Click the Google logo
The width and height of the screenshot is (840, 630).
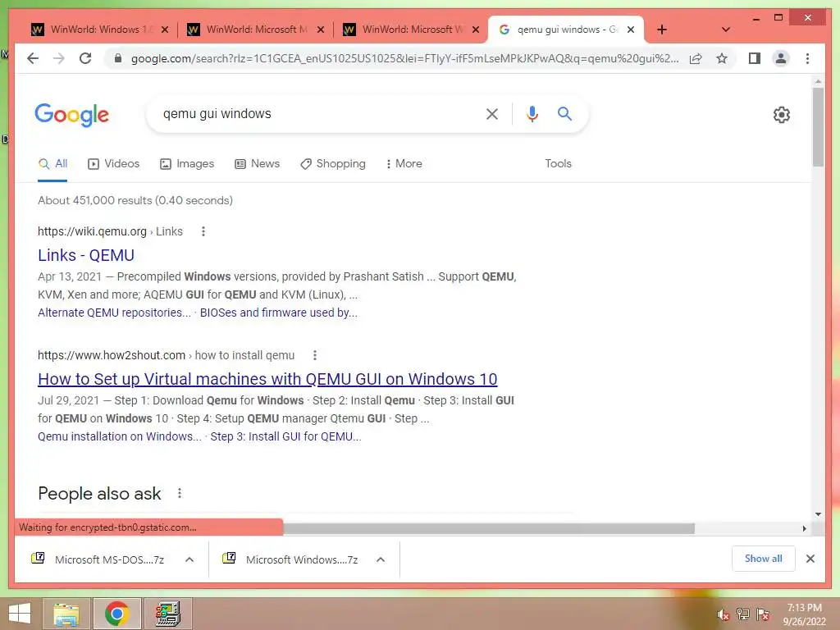72,115
